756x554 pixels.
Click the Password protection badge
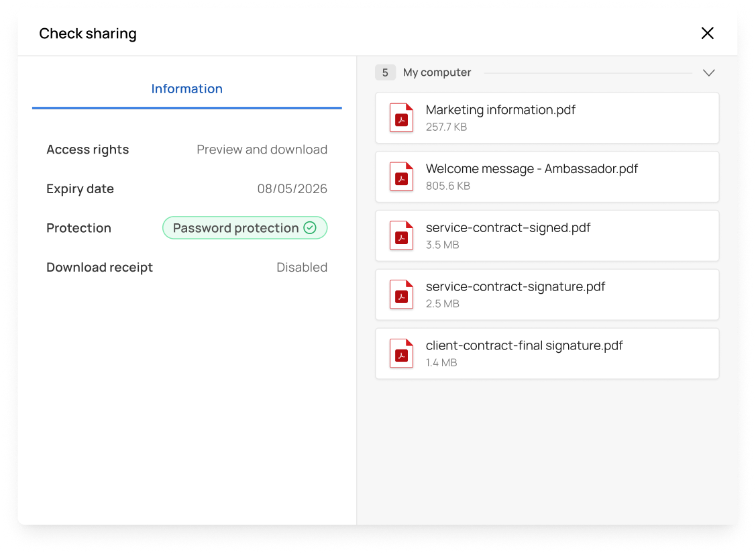244,227
